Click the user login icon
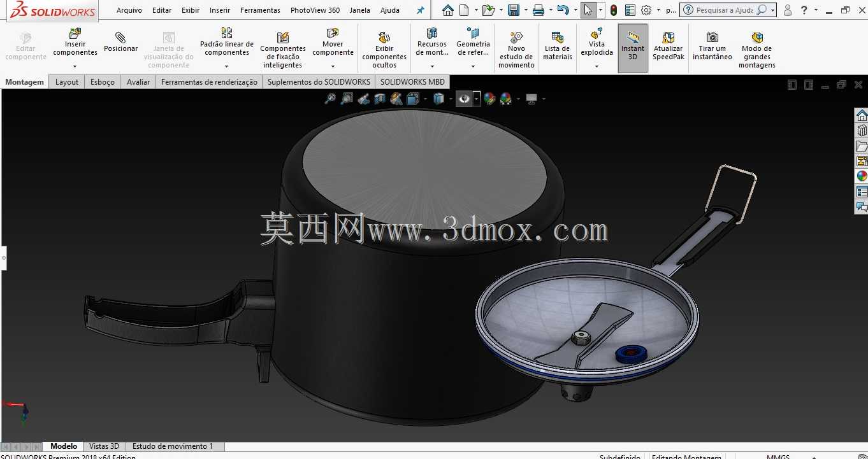This screenshot has width=868, height=459. click(788, 10)
